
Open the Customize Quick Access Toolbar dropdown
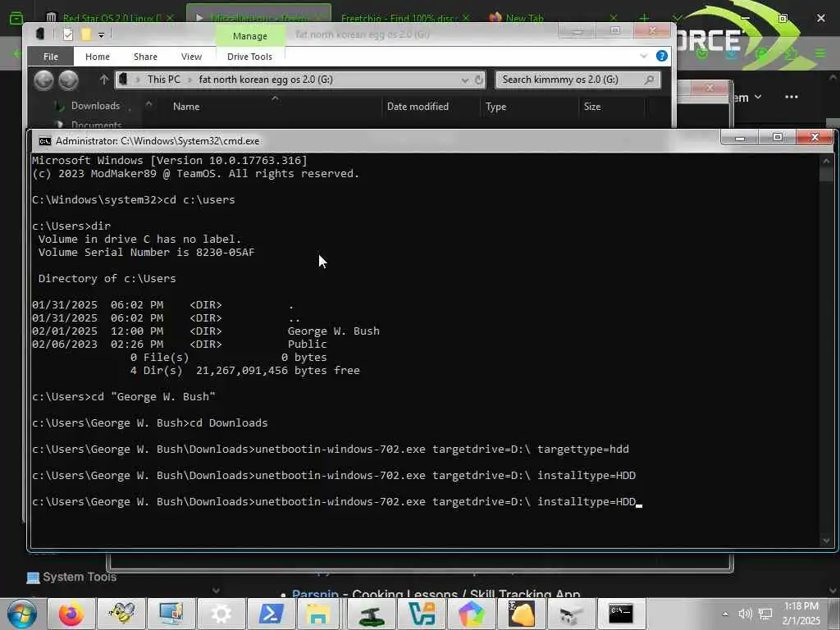(101, 34)
